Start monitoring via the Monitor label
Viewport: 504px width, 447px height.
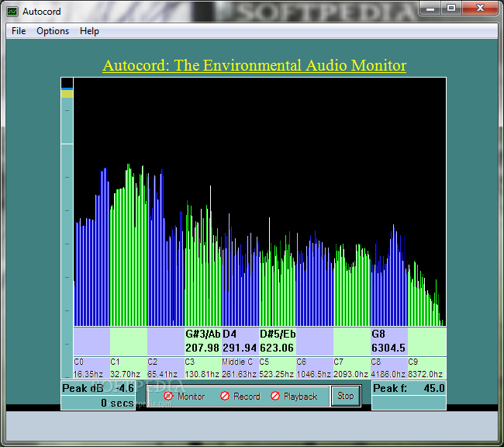(x=191, y=396)
